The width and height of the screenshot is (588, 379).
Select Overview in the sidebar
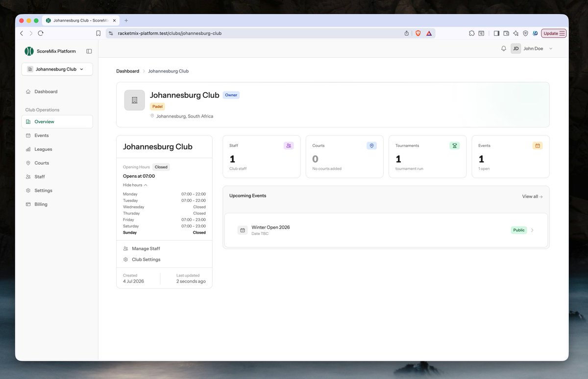[x=57, y=121]
